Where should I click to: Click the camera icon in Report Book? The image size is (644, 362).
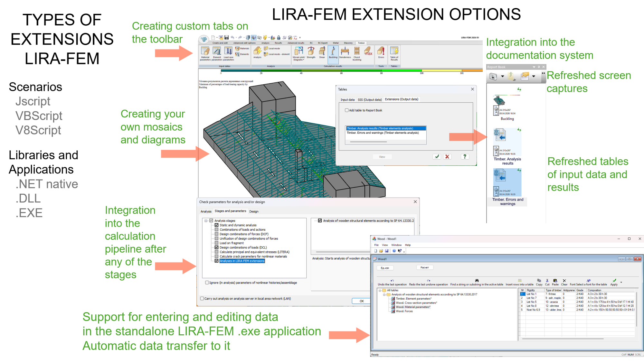[x=493, y=76]
